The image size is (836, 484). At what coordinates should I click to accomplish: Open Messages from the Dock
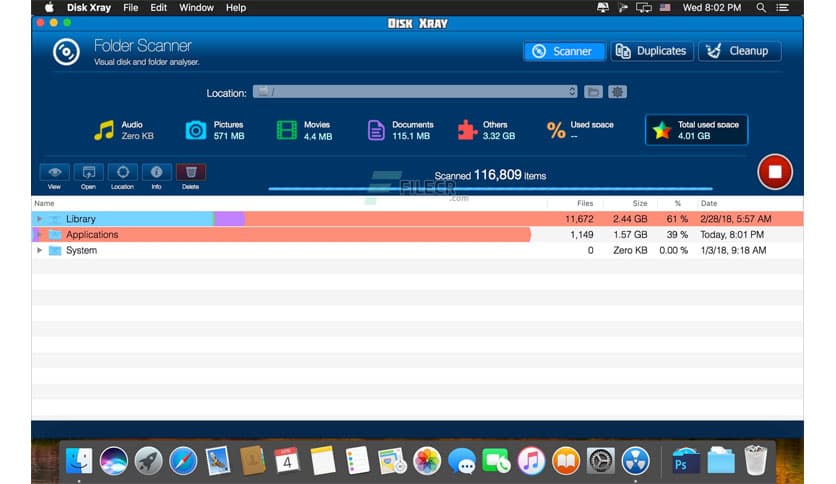(x=462, y=461)
